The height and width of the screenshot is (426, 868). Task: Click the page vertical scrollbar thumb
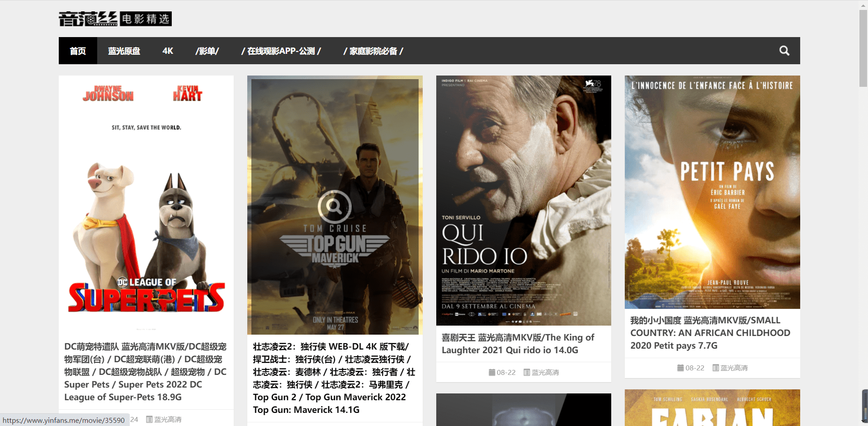863,47
